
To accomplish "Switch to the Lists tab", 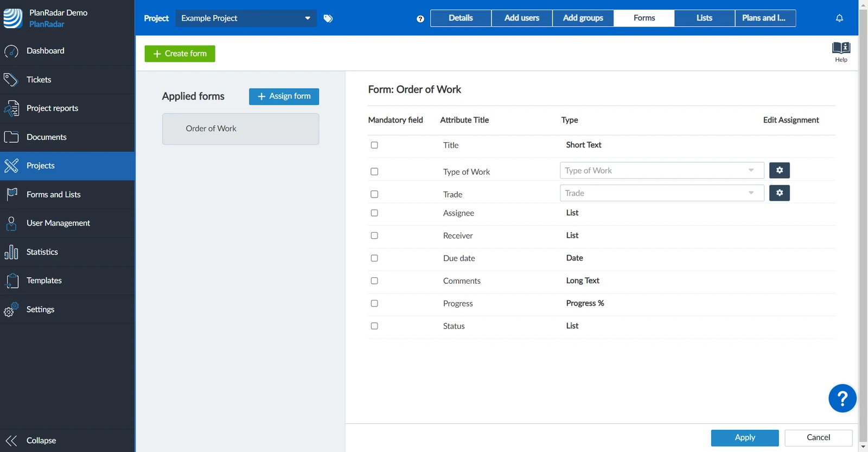I will (704, 18).
